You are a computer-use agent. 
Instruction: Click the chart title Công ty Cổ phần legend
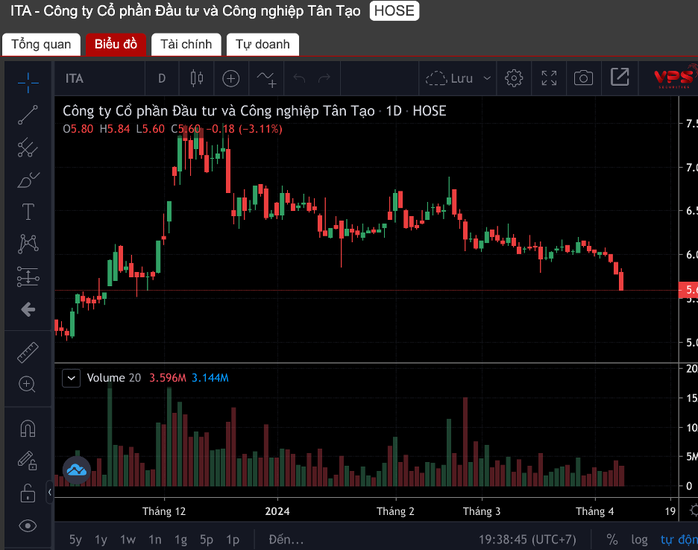pos(254,111)
